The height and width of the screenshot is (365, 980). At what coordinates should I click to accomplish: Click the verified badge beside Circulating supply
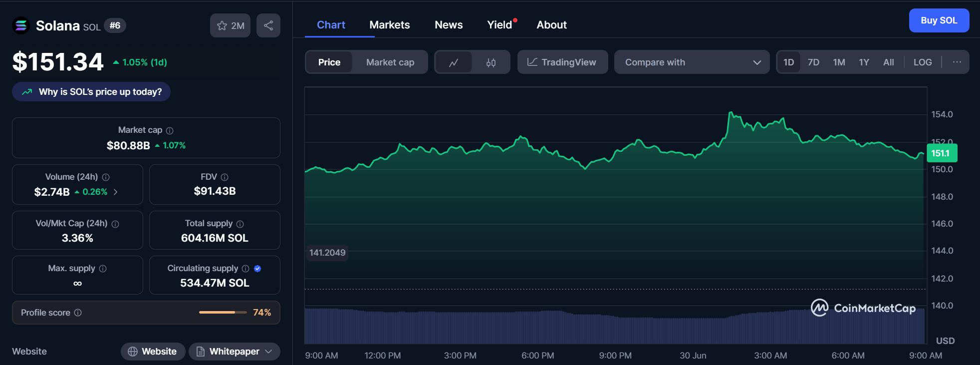tap(257, 269)
